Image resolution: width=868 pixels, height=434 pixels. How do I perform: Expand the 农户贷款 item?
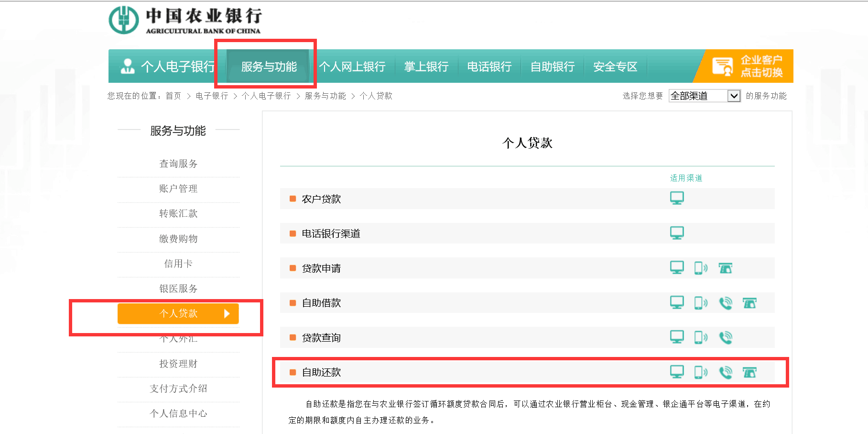pyautogui.click(x=527, y=199)
